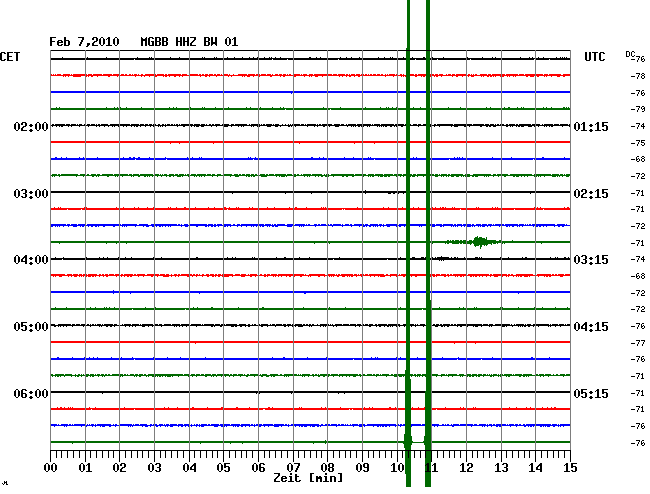Click the "04:15" UTC time label
The height and width of the screenshot is (494, 650).
pos(591,327)
